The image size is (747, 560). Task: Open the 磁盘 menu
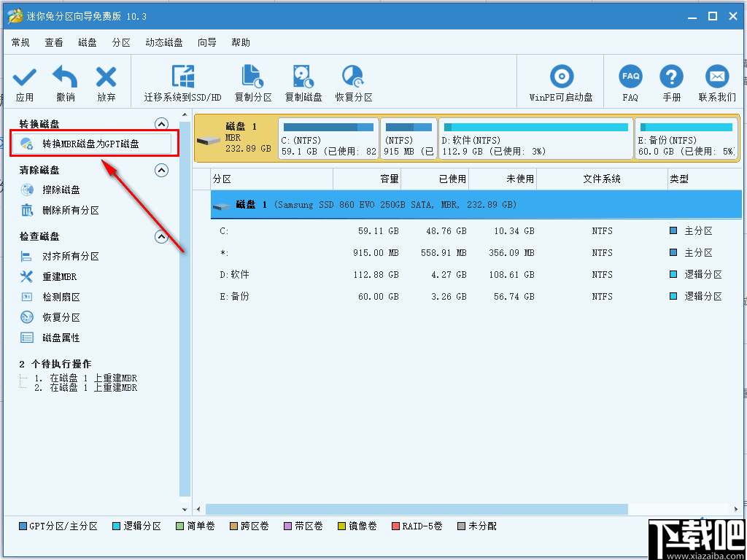coord(87,42)
